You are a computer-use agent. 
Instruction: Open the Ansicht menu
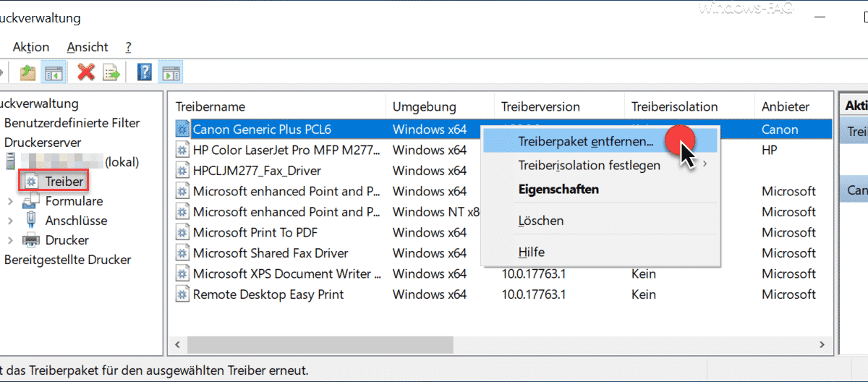[88, 47]
